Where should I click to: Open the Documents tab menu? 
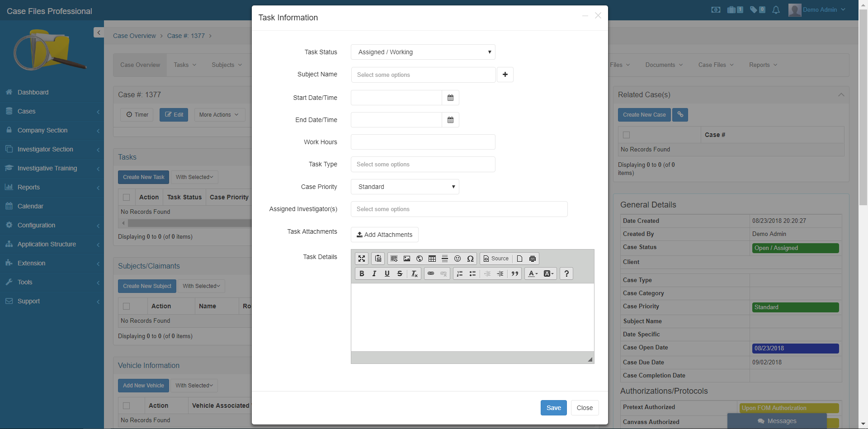point(664,65)
